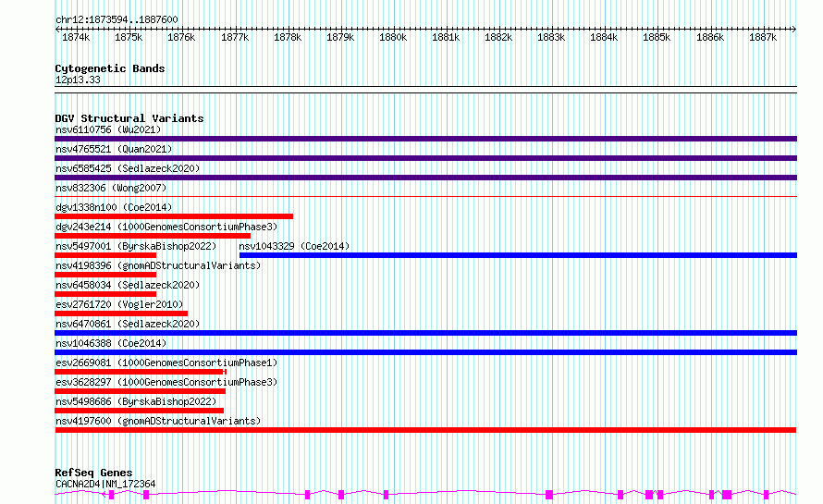Click the nsv4765521 purple bar
The height and width of the screenshot is (504, 823).
pos(425,158)
